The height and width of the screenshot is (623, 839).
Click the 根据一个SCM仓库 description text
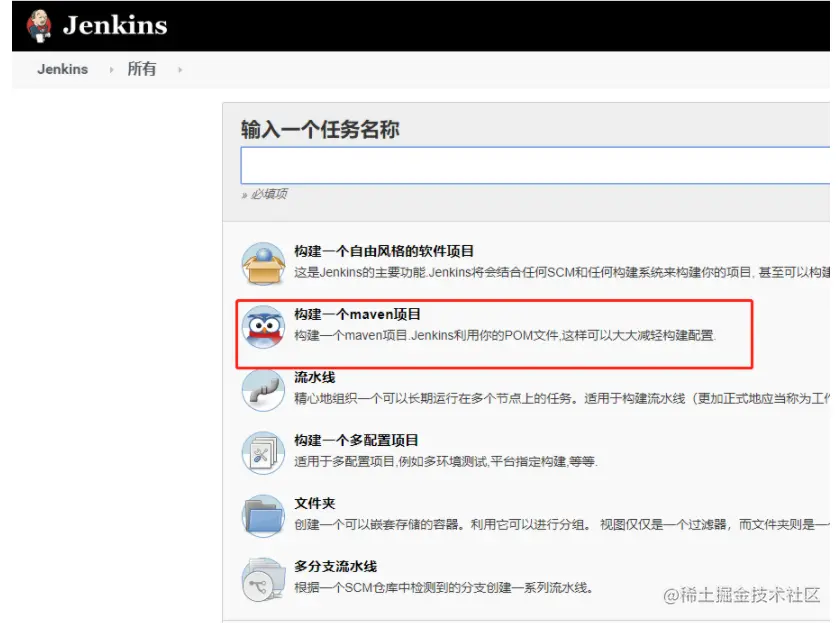(444, 588)
